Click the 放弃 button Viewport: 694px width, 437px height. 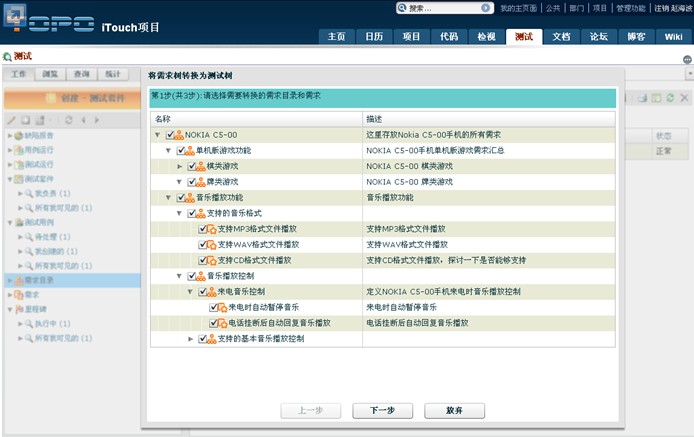454,410
